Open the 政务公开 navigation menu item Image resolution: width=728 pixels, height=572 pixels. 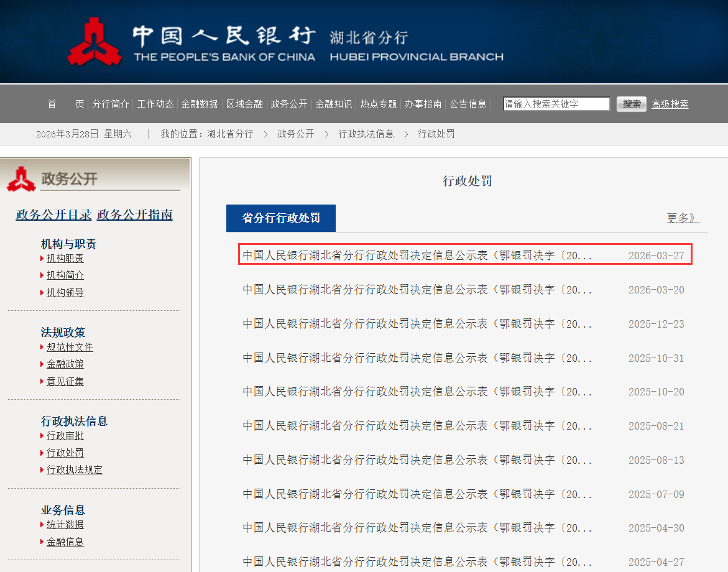tap(289, 104)
